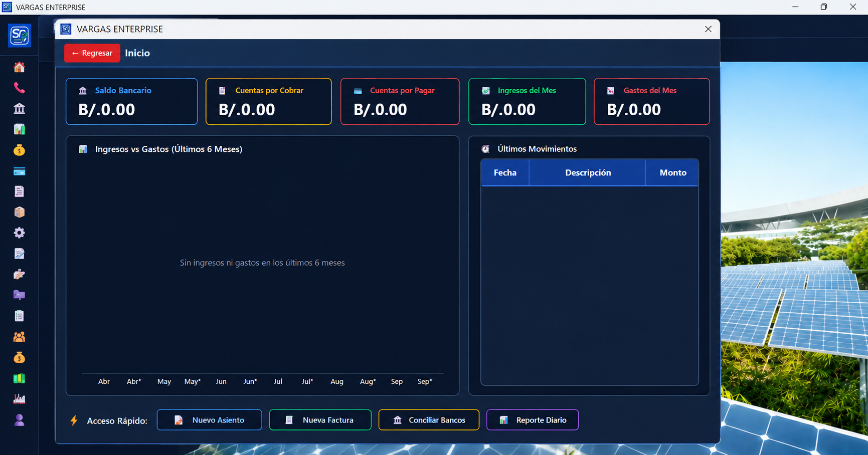Open the package box sidebar icon
Viewport: 868px width, 455px height.
coord(19,212)
